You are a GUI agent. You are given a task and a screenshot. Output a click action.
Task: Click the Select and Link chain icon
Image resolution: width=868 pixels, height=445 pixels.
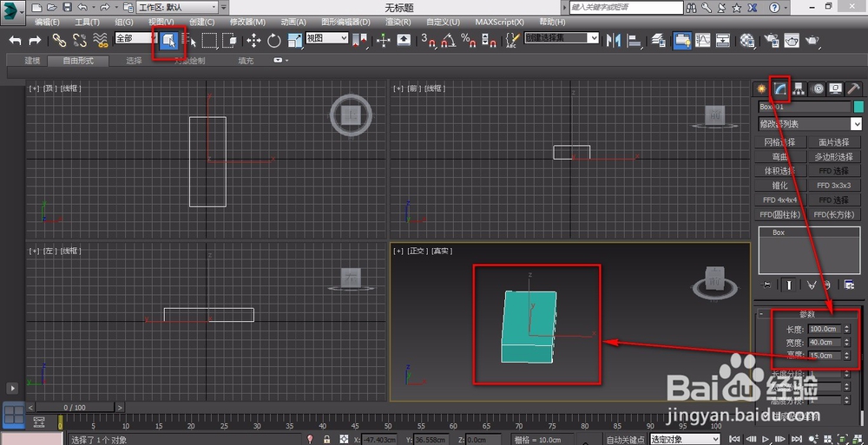click(x=59, y=41)
